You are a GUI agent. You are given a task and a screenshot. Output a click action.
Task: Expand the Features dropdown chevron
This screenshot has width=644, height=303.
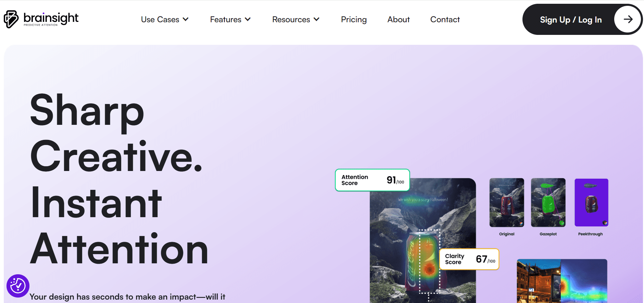coord(248,19)
